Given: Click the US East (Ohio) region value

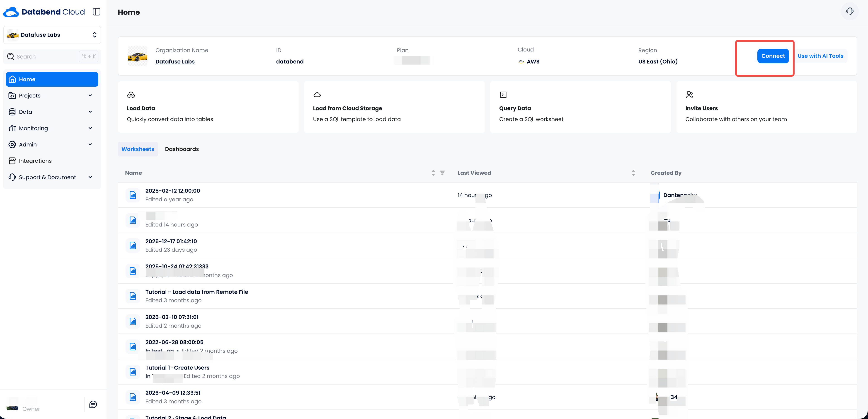Looking at the screenshot, I should pyautogui.click(x=658, y=61).
